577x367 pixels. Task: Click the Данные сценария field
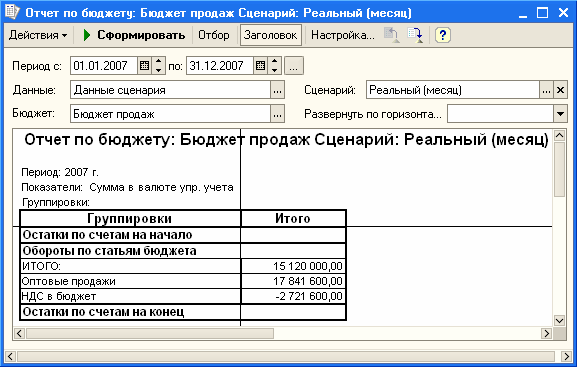tap(170, 90)
